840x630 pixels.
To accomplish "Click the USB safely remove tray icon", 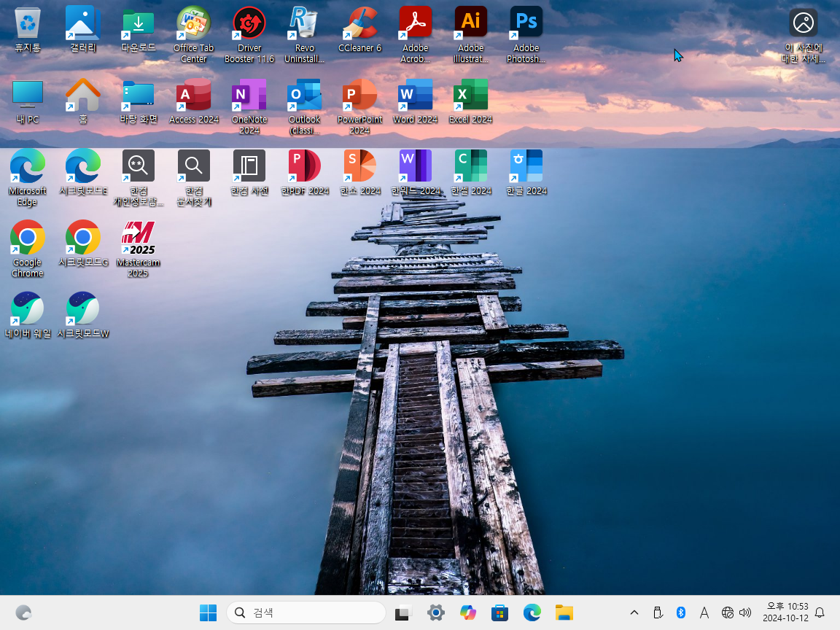I will tap(658, 612).
